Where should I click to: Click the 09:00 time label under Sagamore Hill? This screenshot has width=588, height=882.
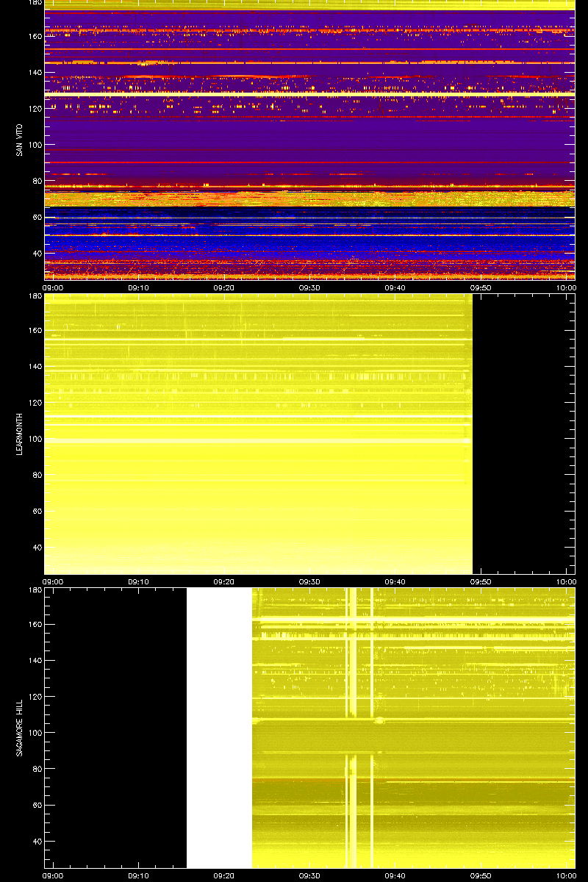54,875
